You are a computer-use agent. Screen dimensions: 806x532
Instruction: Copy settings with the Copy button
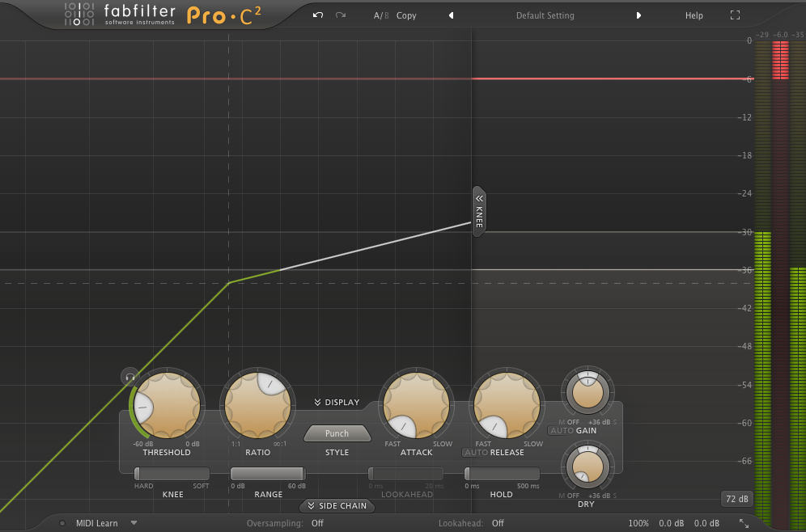[406, 15]
